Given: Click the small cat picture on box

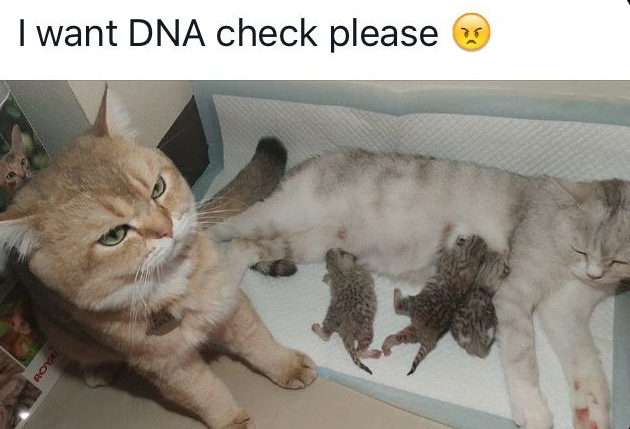Looking at the screenshot, I should pyautogui.click(x=15, y=161).
